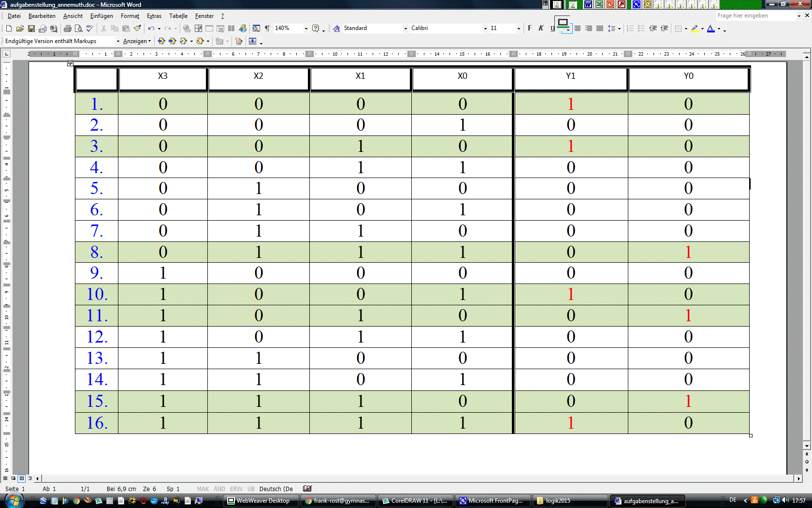Increase paragraph indent
Viewport: 812px width, 508px height.
pos(665,29)
